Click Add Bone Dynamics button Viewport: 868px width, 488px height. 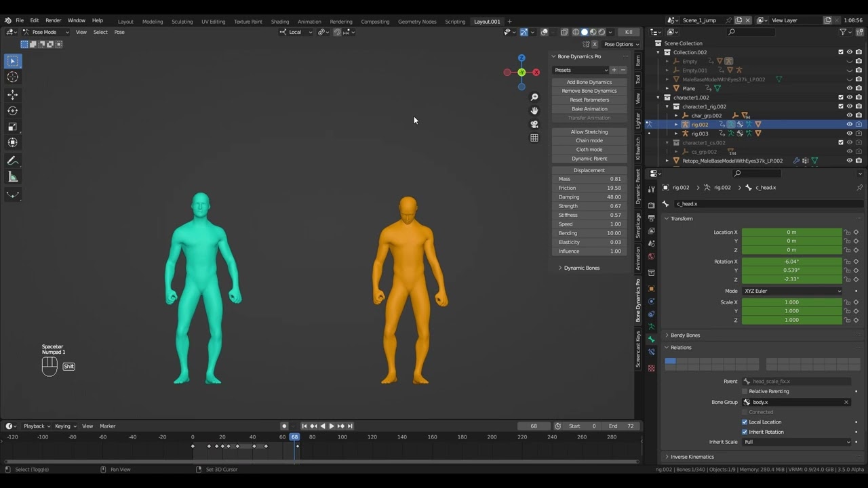tap(589, 82)
